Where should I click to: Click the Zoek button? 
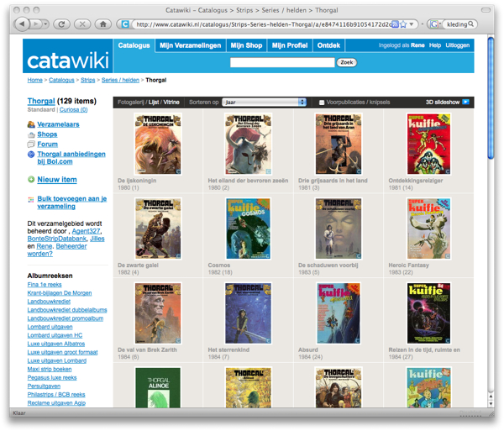(x=346, y=62)
